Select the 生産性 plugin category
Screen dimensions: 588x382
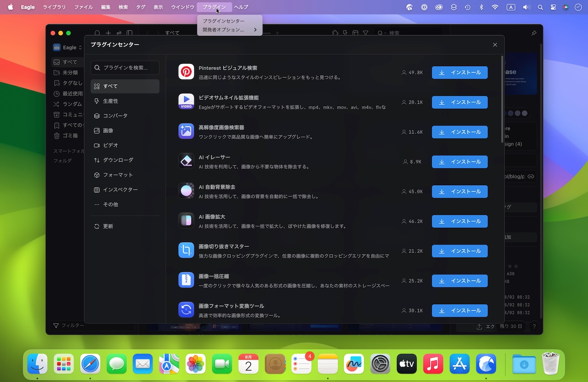pyautogui.click(x=125, y=101)
